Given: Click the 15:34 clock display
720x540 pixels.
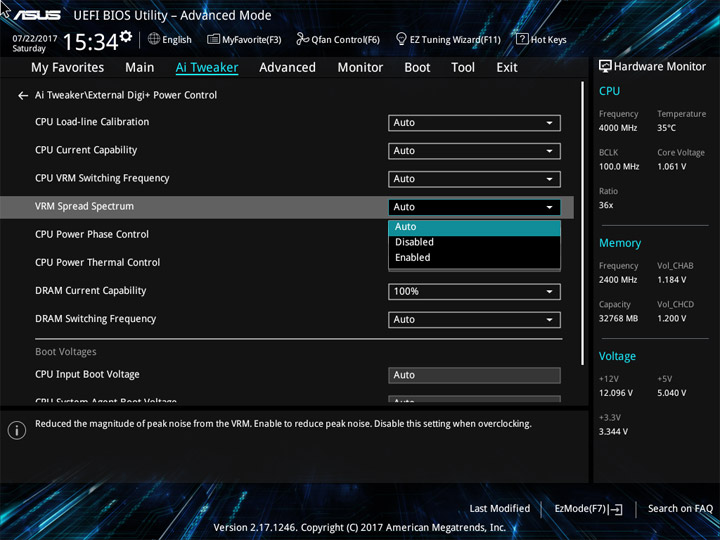Looking at the screenshot, I should click(91, 42).
